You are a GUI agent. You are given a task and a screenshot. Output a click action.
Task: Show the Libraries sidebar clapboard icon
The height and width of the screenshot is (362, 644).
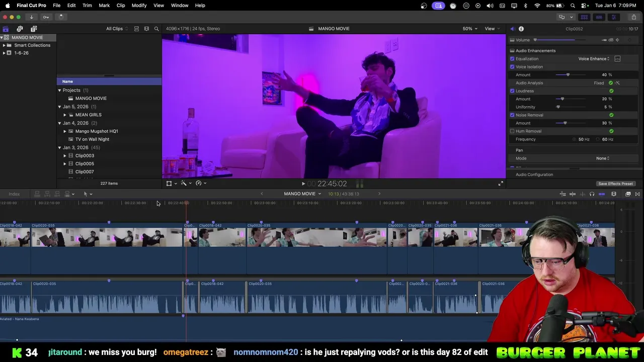click(6, 29)
